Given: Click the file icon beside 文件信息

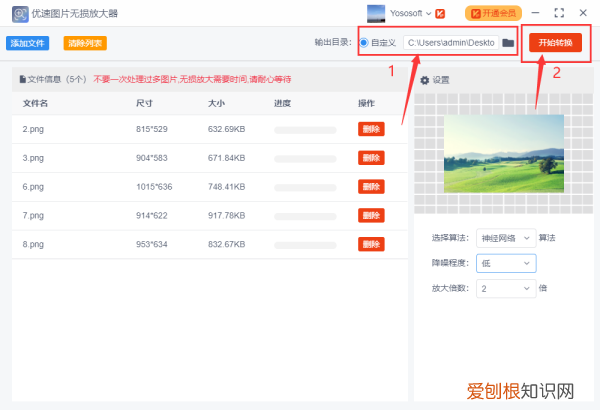Looking at the screenshot, I should pos(23,79).
